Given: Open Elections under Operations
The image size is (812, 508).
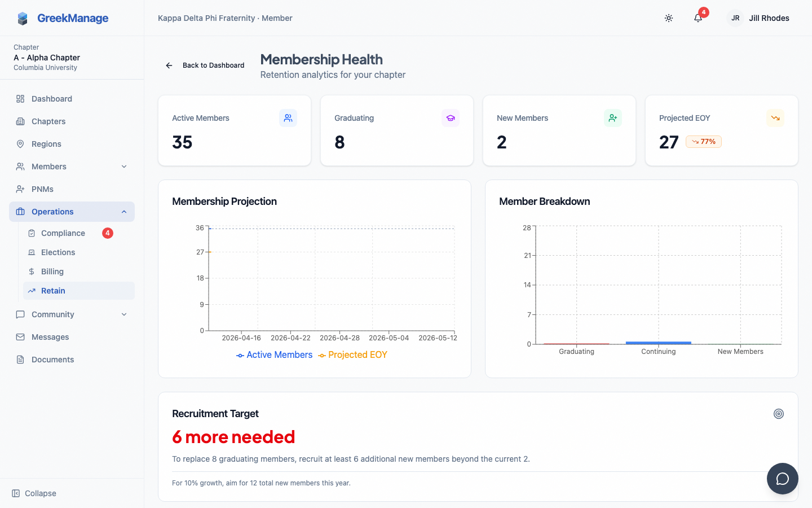Looking at the screenshot, I should (79, 252).
